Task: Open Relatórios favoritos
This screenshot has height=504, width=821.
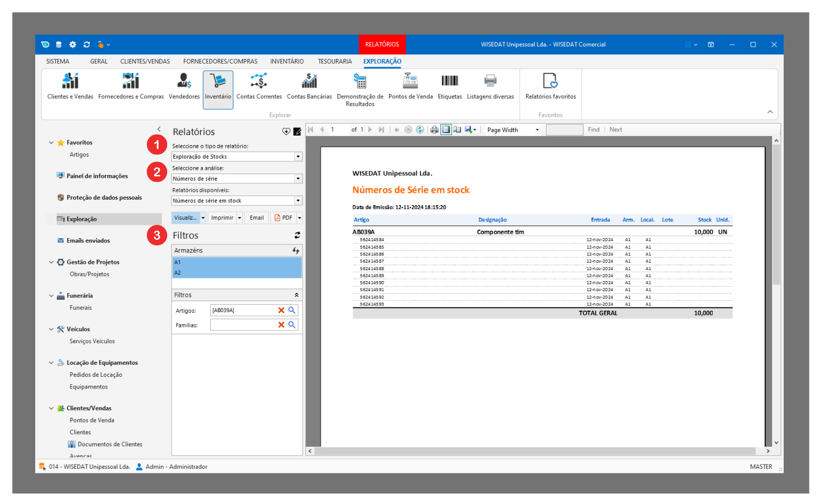Action: (x=550, y=86)
